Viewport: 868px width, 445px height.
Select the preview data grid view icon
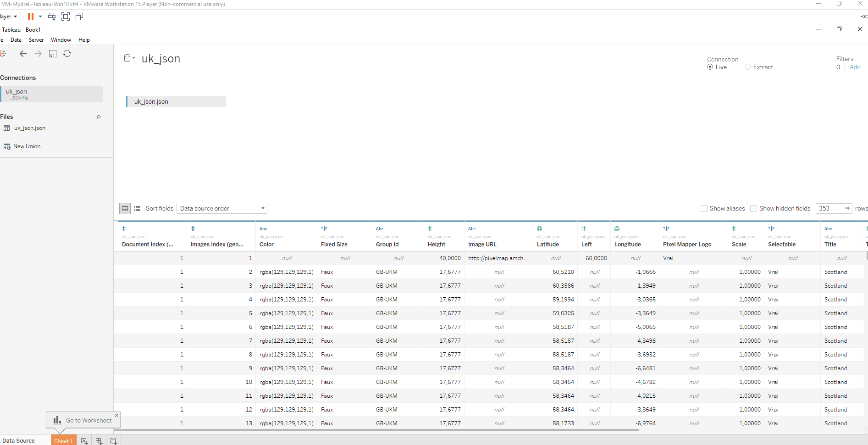125,208
